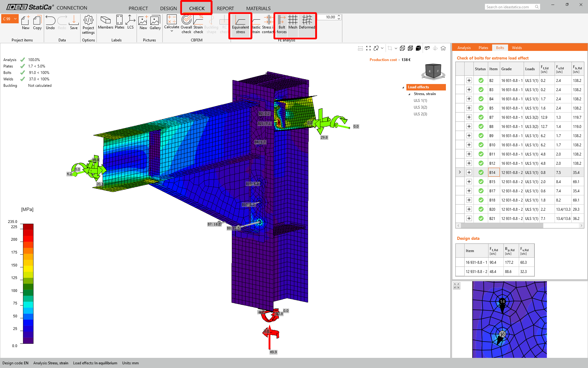Expand bolt B14 row details

tap(469, 172)
